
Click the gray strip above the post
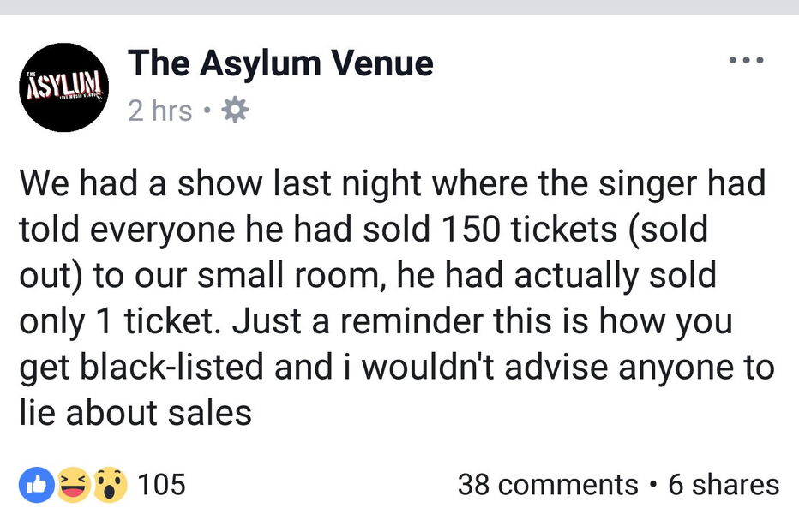tap(399, 7)
